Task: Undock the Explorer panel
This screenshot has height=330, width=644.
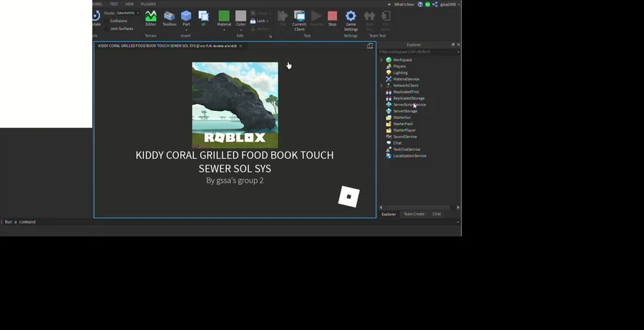Action: (x=453, y=45)
